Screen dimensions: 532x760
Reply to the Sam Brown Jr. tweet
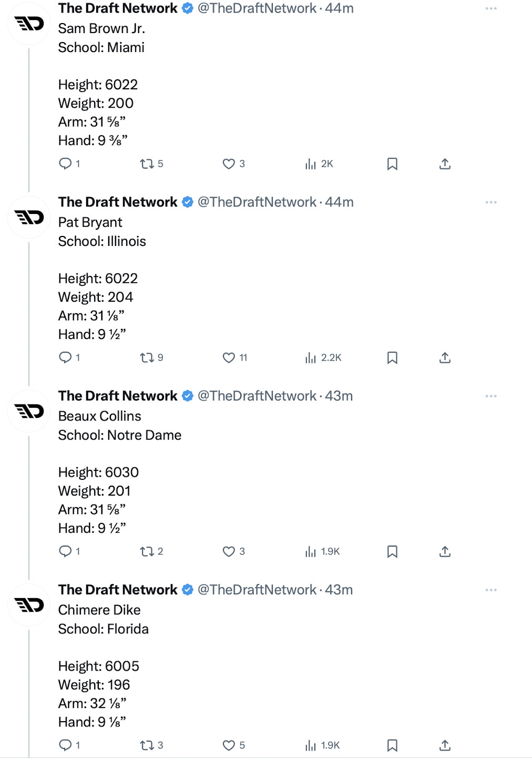[65, 164]
